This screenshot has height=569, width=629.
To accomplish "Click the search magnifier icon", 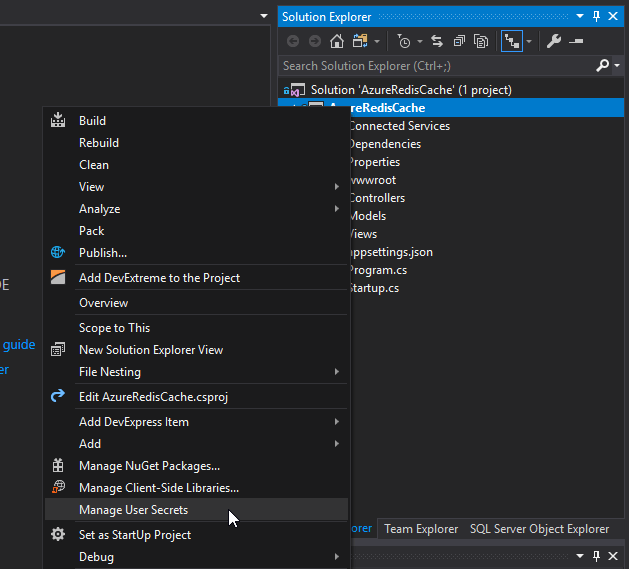I will point(601,65).
